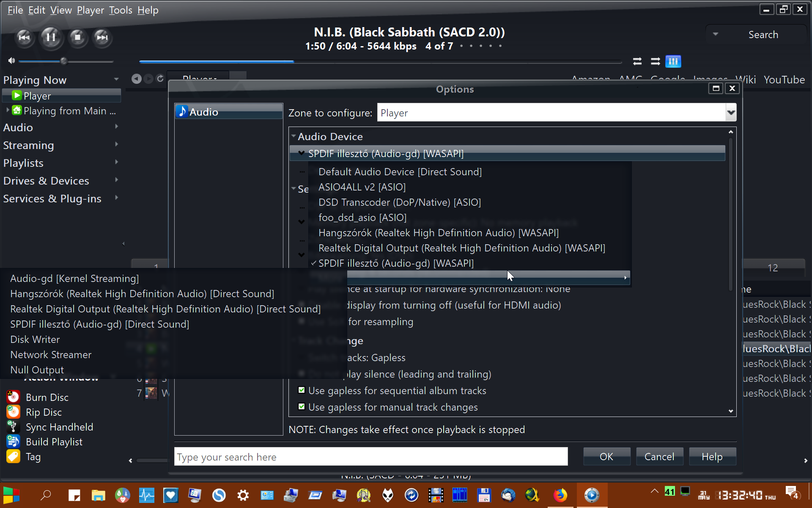Expand the Playlists section arrow
The width and height of the screenshot is (812, 508).
coord(116,162)
